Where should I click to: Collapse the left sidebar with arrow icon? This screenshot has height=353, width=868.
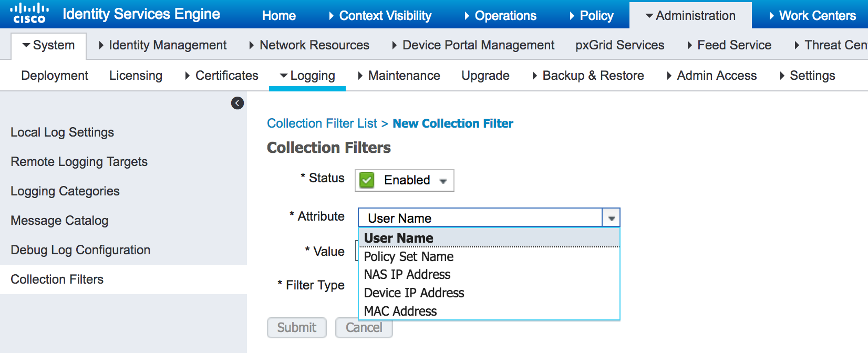point(237,103)
